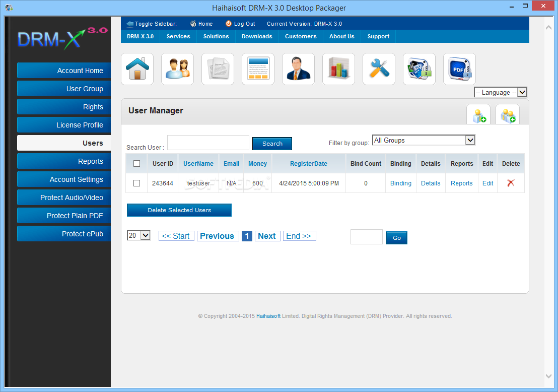
Task: Focus the go-to-page number field
Action: point(367,237)
